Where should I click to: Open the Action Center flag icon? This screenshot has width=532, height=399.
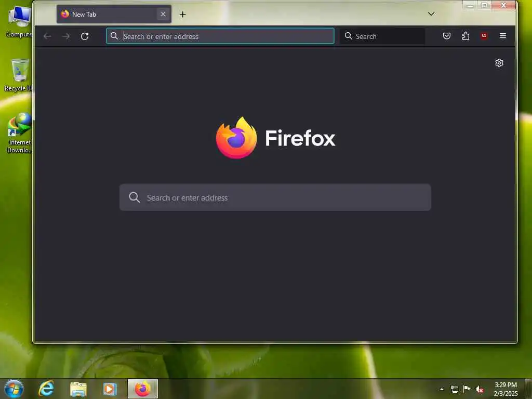tap(467, 389)
